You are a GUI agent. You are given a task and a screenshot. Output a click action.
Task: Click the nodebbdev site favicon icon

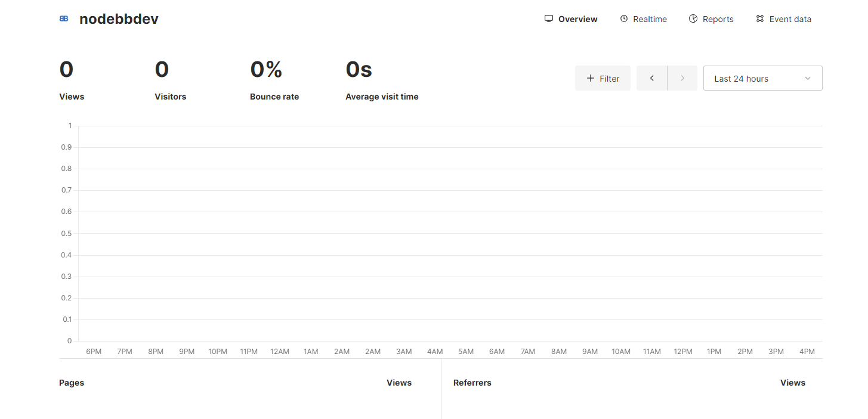coord(64,19)
